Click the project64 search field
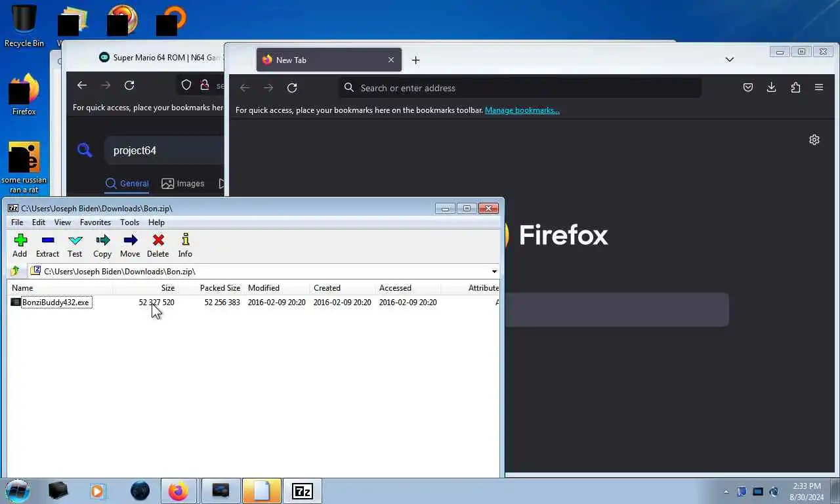 (x=164, y=150)
